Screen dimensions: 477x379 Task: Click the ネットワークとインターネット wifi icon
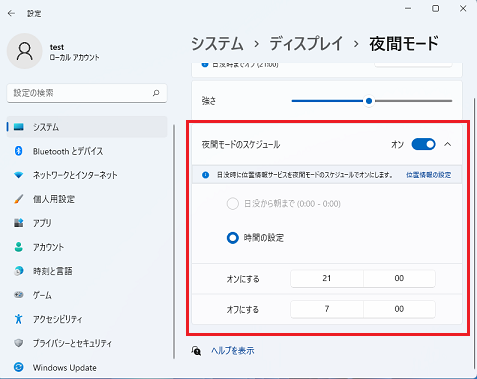[19, 175]
